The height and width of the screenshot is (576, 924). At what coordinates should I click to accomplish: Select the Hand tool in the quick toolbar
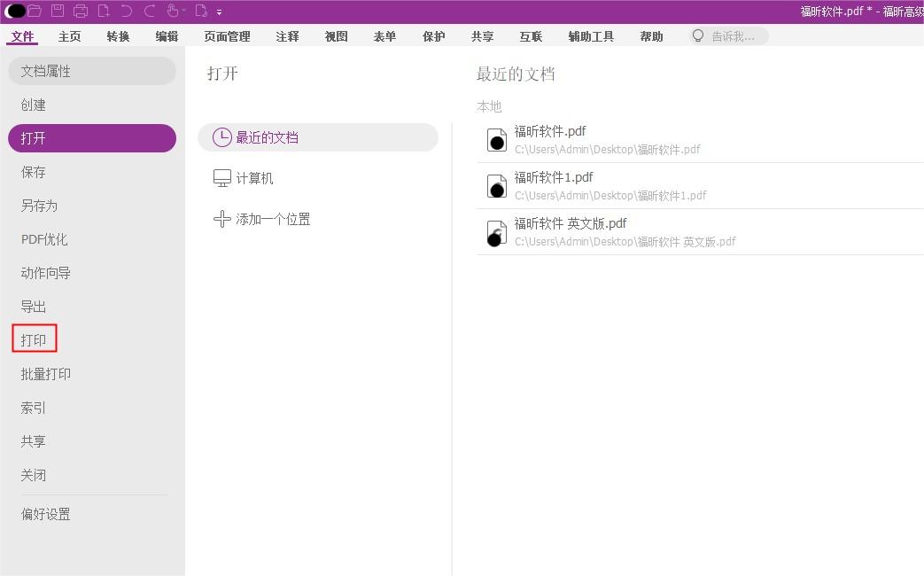point(173,12)
